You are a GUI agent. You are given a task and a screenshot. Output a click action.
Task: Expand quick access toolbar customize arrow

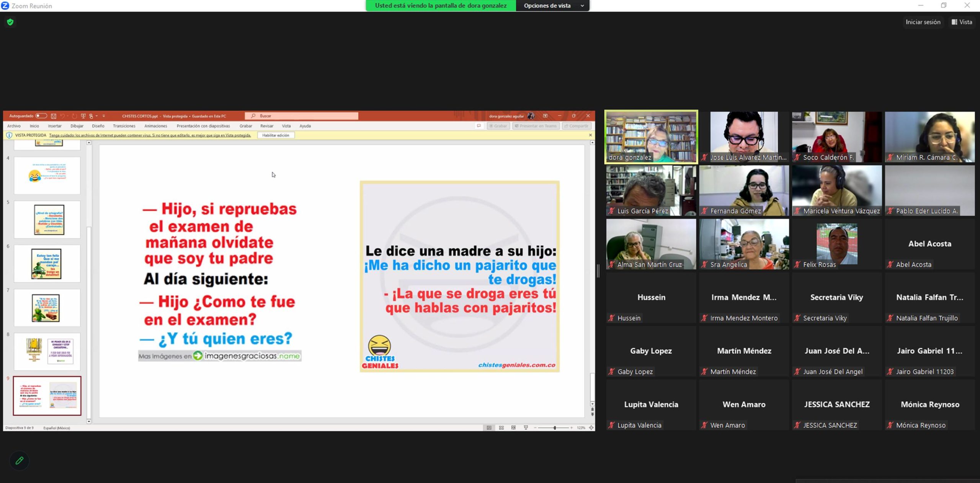(104, 116)
